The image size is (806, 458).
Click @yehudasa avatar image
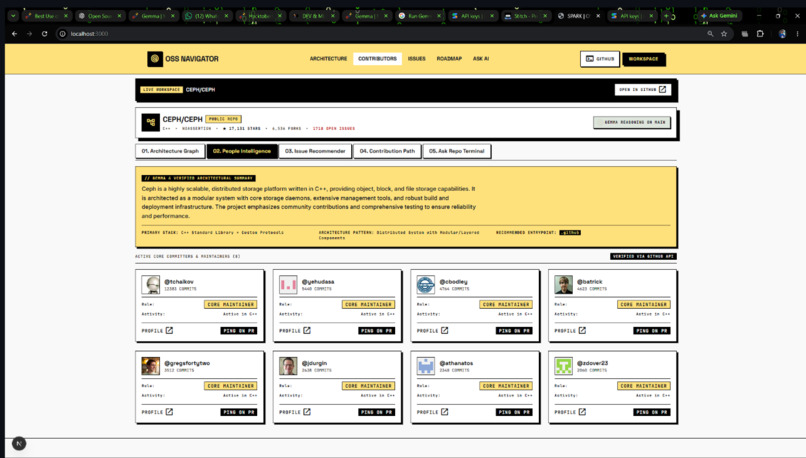(288, 285)
